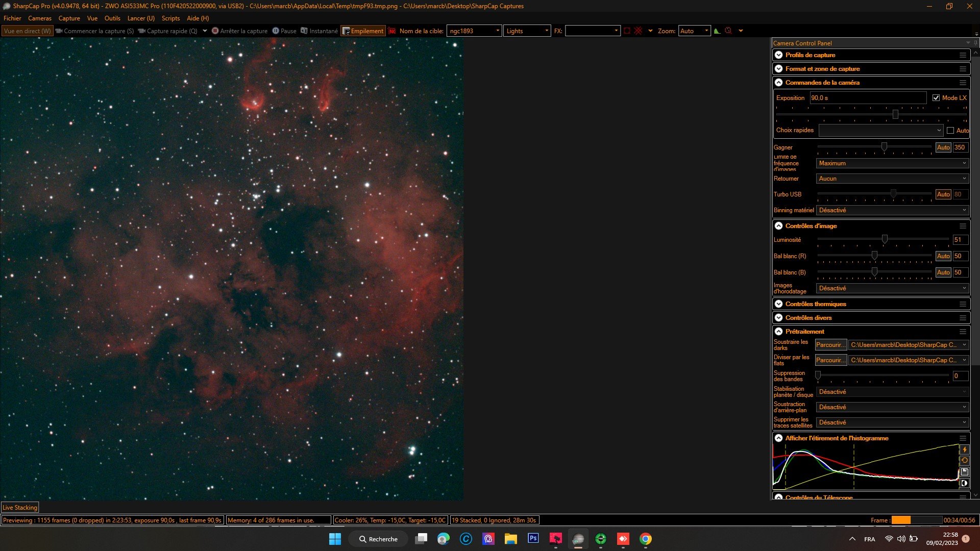This screenshot has width=980, height=551.
Task: Click the SharpCap icon in taskbar
Action: pos(578,539)
